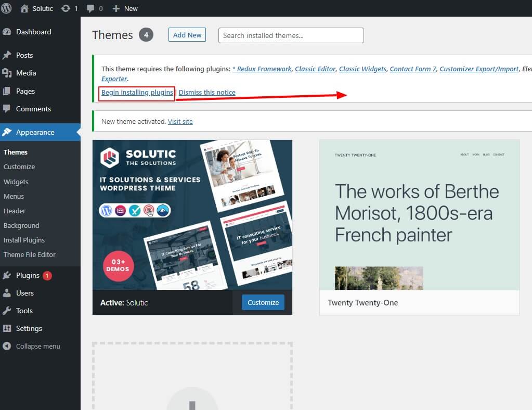Dismiss this notice
This screenshot has height=410, width=532.
pyautogui.click(x=206, y=93)
